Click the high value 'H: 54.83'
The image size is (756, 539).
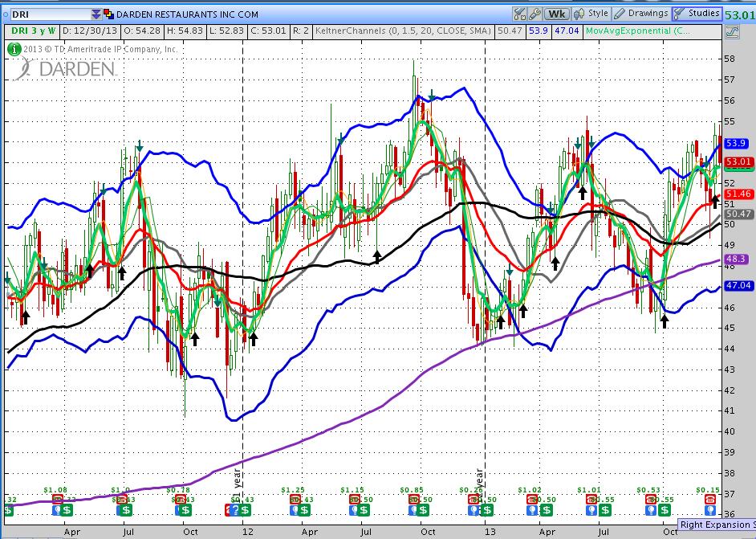185,31
